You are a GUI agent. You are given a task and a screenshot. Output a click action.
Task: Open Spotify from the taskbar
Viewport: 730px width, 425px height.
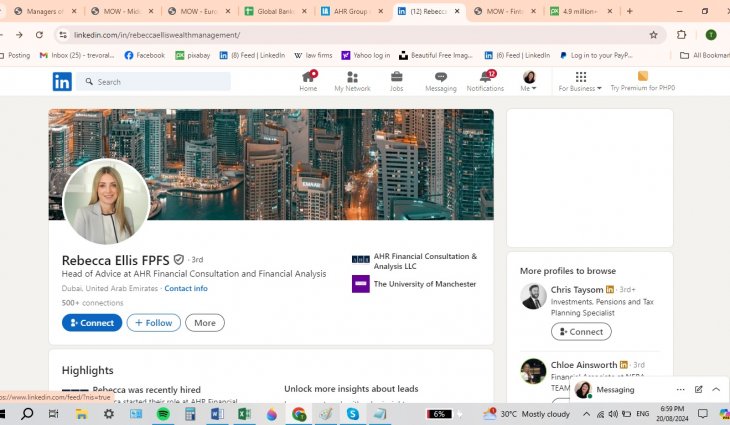point(163,414)
